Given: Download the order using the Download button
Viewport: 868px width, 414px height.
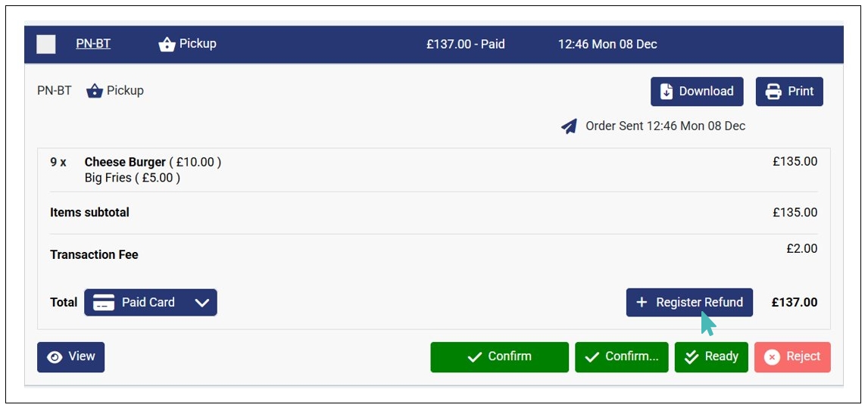Looking at the screenshot, I should (x=697, y=92).
